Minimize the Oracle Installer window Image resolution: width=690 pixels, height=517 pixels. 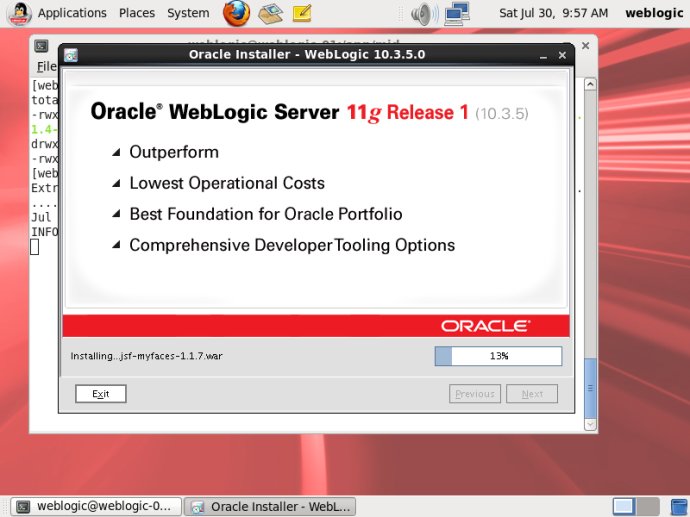tap(543, 56)
